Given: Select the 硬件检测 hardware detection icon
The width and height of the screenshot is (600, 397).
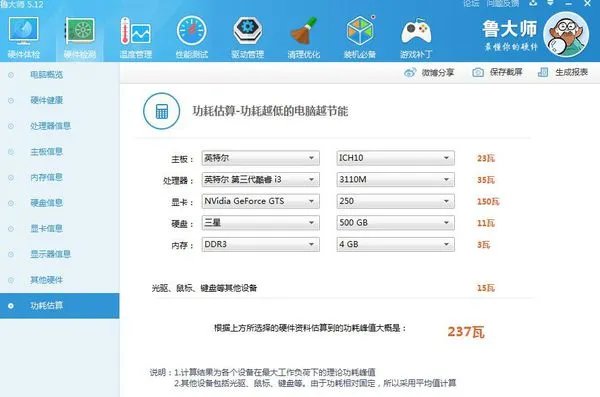Looking at the screenshot, I should pyautogui.click(x=80, y=30).
